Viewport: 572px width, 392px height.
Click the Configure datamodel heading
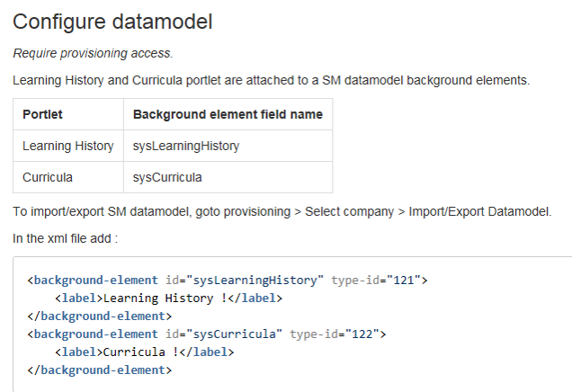[x=112, y=22]
